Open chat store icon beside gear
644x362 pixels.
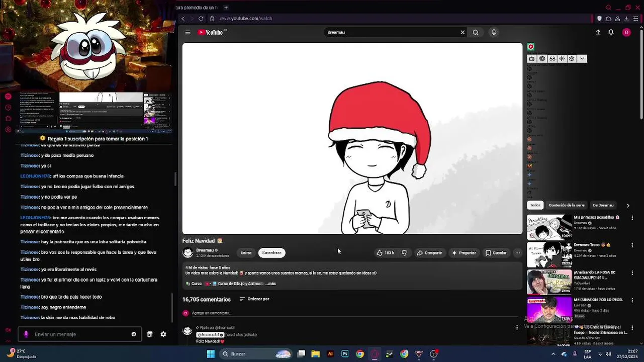[x=150, y=334]
